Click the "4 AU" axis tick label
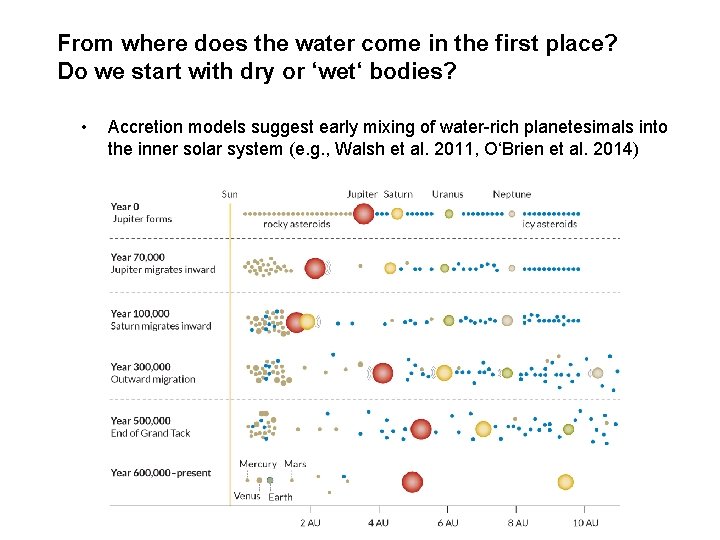Viewport: 720px width, 540px height. click(379, 523)
